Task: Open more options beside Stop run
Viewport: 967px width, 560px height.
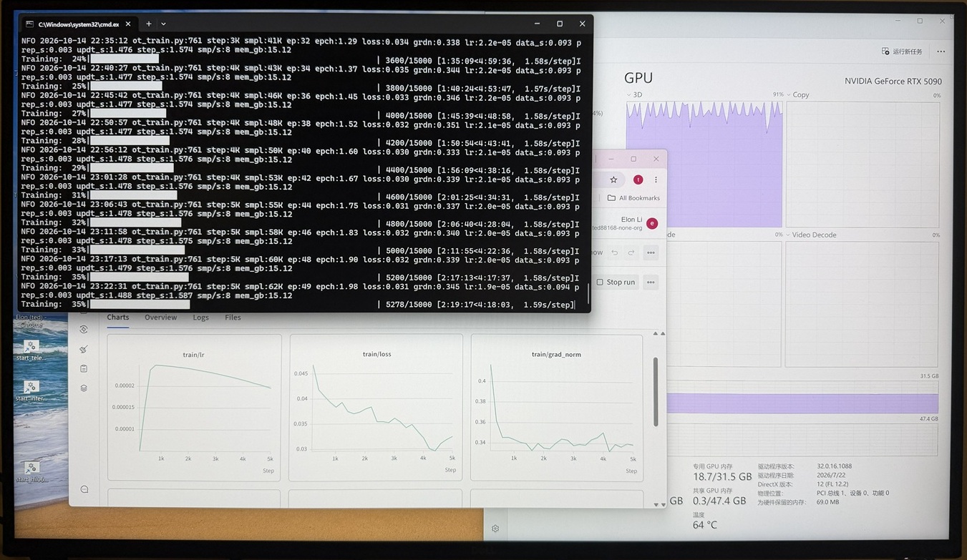Action: (x=651, y=282)
